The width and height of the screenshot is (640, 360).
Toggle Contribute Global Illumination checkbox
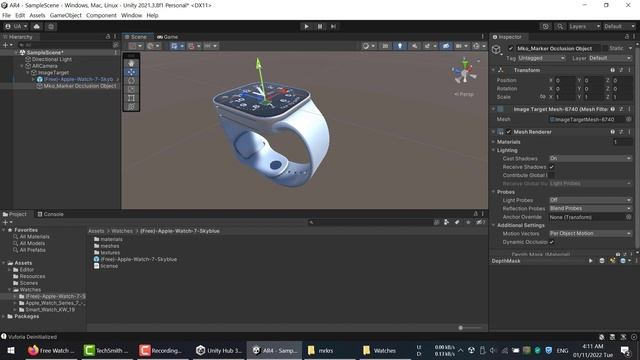551,175
